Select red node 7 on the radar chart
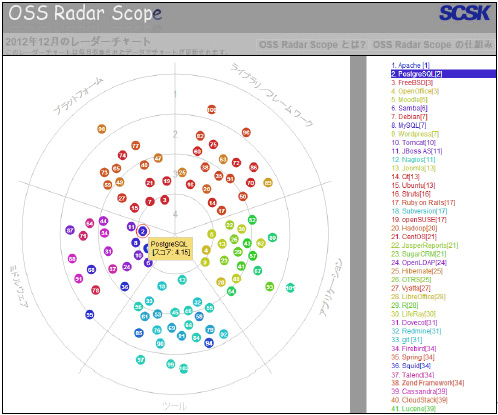Viewport: 498px width, 415px height. point(150,202)
